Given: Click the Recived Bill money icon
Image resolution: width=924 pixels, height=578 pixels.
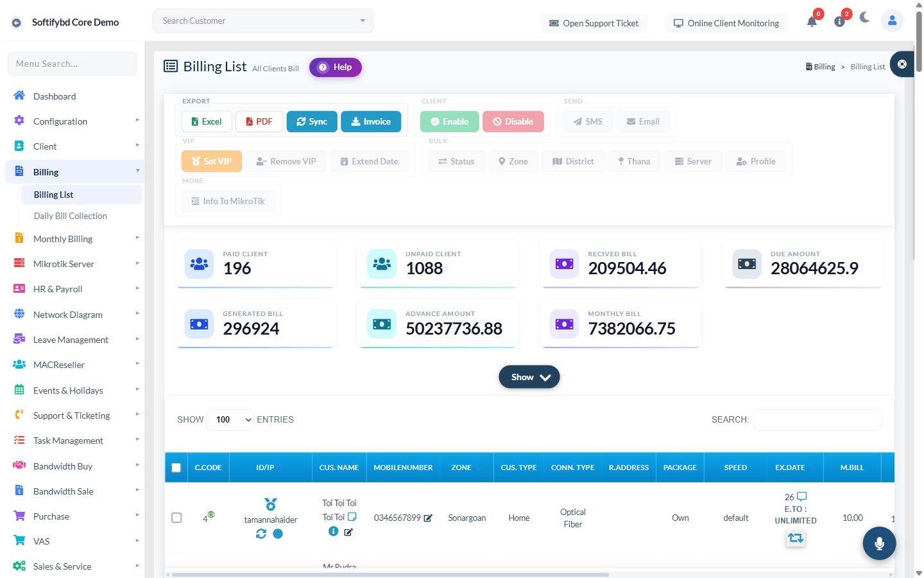Looking at the screenshot, I should tap(565, 263).
